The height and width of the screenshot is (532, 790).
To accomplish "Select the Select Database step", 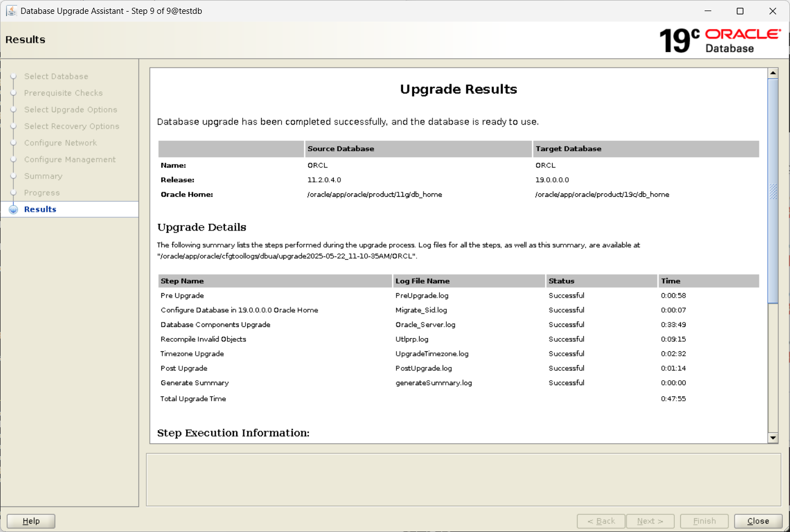I will 56,76.
